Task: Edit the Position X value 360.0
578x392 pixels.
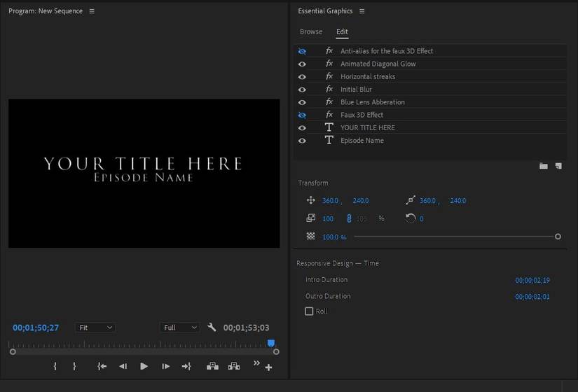Action: click(330, 201)
